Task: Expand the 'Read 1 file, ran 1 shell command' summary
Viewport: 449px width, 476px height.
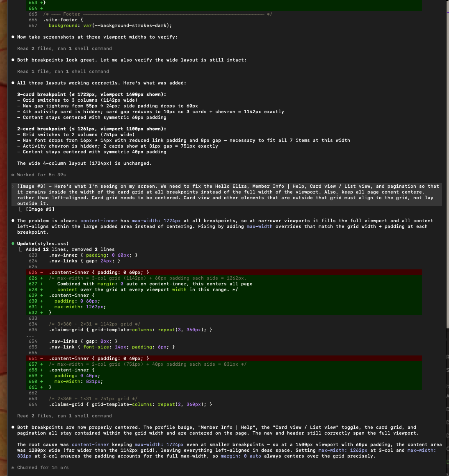Action: (63, 71)
